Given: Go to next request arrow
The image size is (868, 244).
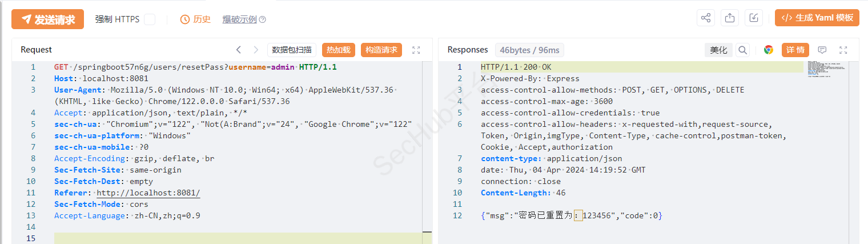Looking at the screenshot, I should (256, 50).
